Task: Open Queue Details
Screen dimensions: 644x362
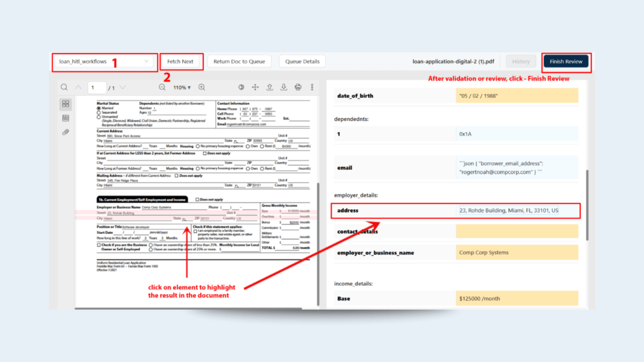Action: tap(302, 62)
